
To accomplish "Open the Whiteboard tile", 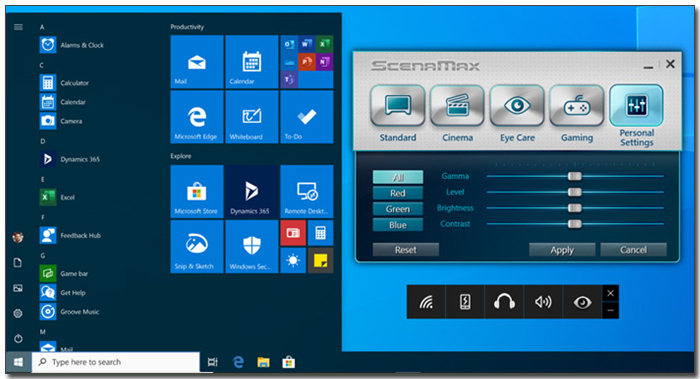I will pos(252,117).
